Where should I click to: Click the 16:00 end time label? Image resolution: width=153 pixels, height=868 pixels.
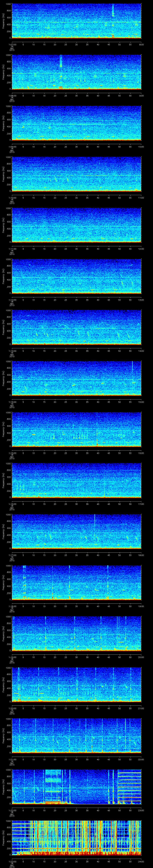tap(141, 453)
